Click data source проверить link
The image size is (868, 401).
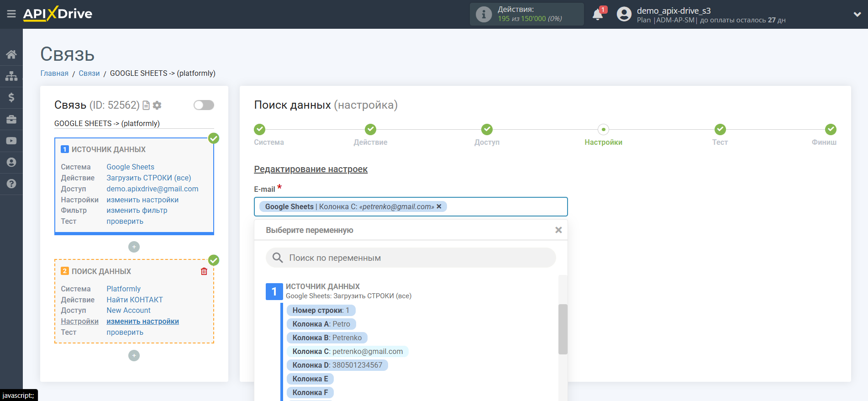[x=125, y=221]
